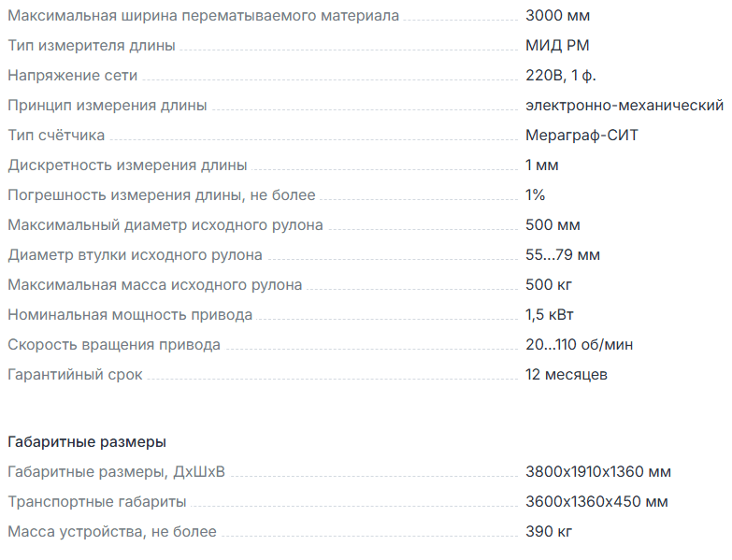732x560 pixels.
Task: Click the "Напряжение сети" label
Action: point(74,76)
